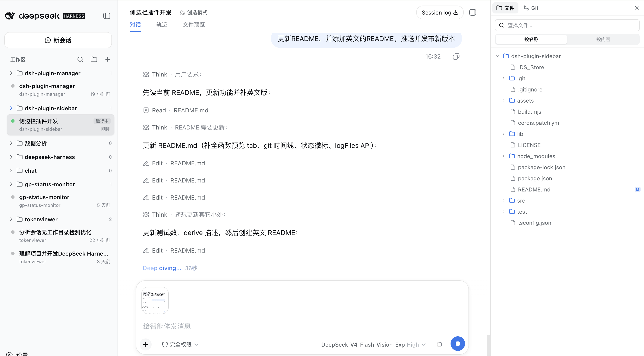This screenshot has height=356, width=644.
Task: Open cordis.patch.yml file
Action: (x=539, y=123)
